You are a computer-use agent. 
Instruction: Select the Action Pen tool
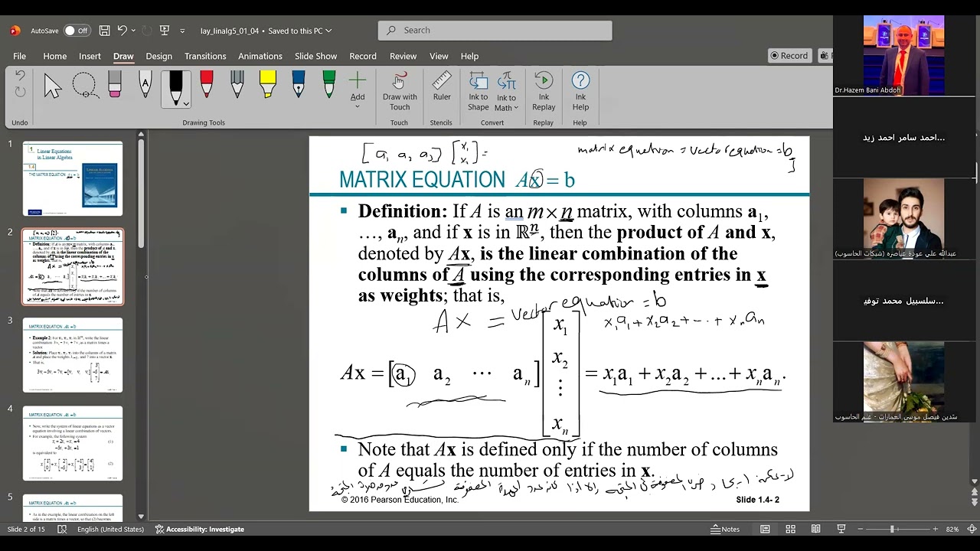(145, 85)
